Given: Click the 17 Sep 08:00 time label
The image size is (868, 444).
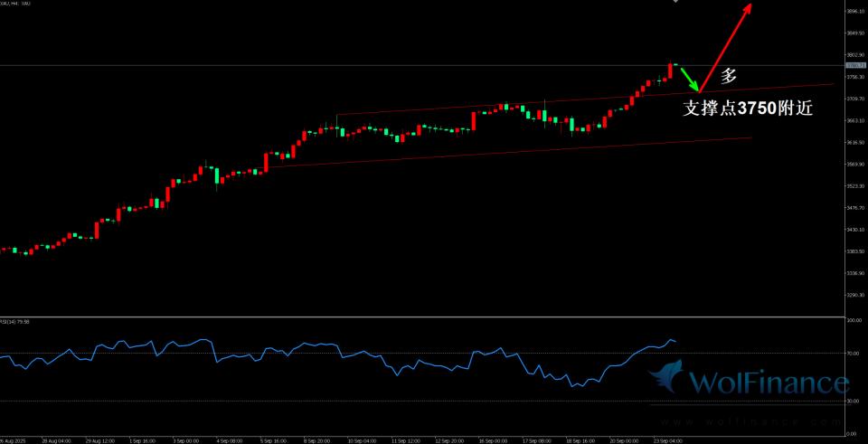Looking at the screenshot, I should 536,441.
